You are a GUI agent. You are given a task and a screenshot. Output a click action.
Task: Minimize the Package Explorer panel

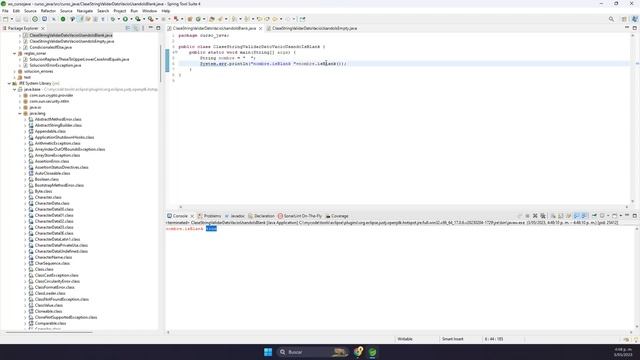[151, 28]
